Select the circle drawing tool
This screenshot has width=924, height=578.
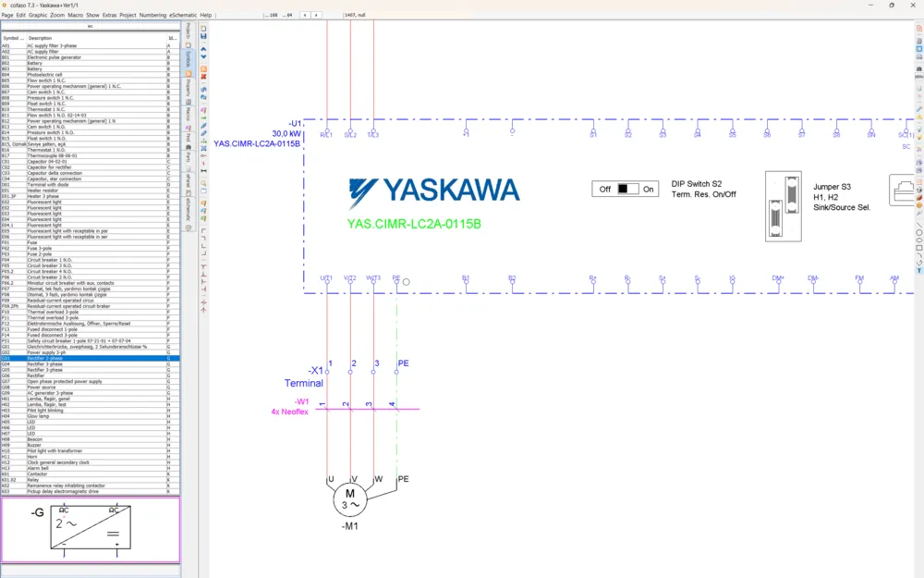point(918,233)
